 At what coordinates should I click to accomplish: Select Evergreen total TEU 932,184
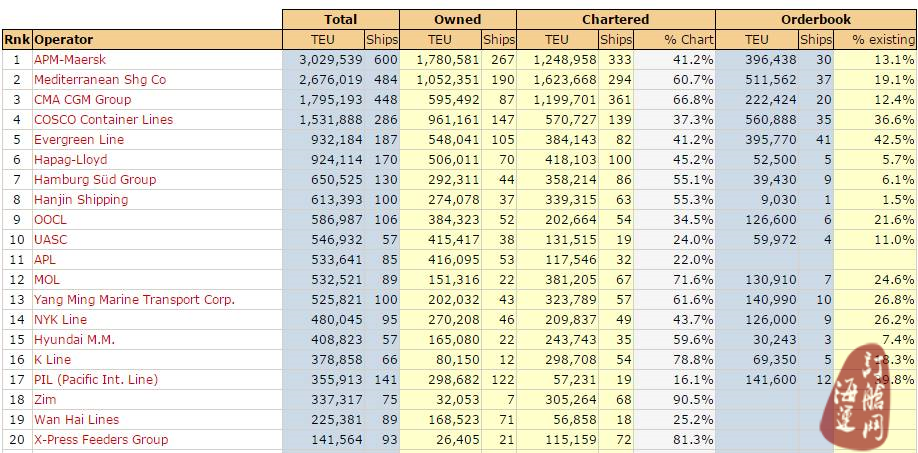[336, 139]
